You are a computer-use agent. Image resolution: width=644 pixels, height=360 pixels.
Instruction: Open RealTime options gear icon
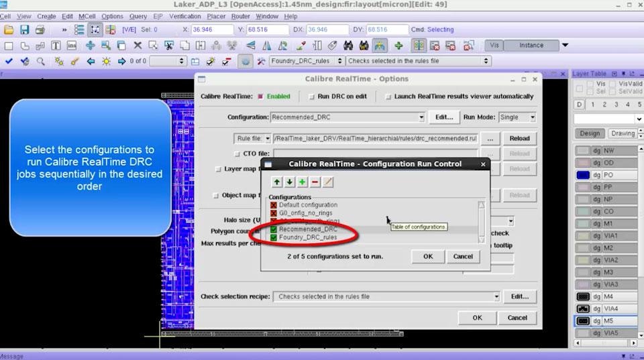(x=246, y=61)
